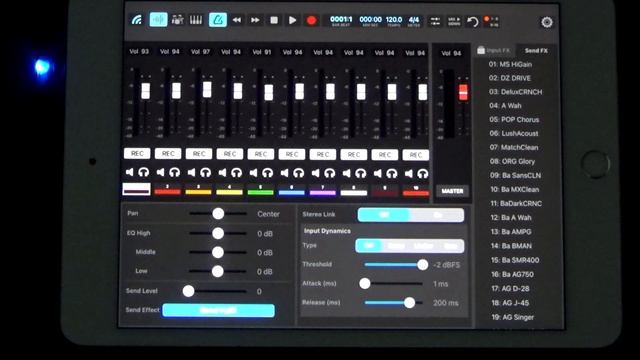Image resolution: width=640 pixels, height=360 pixels.
Task: Arm REC above the orange track 3
Action: click(199, 154)
